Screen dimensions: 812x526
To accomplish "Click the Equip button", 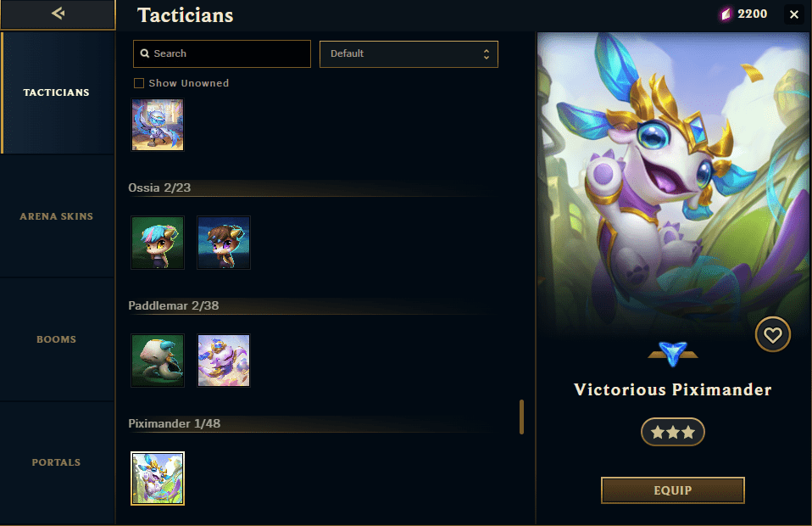I will point(673,490).
